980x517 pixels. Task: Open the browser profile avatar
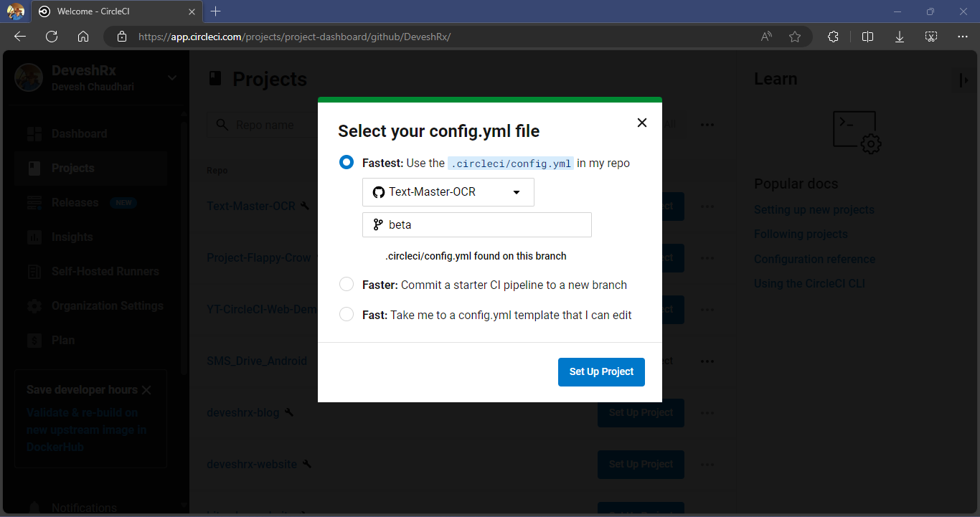pos(16,11)
